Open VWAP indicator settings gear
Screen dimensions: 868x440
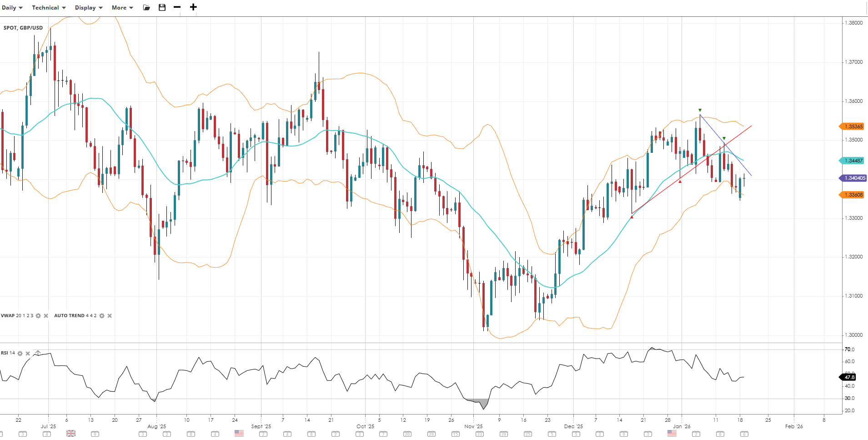pyautogui.click(x=38, y=316)
